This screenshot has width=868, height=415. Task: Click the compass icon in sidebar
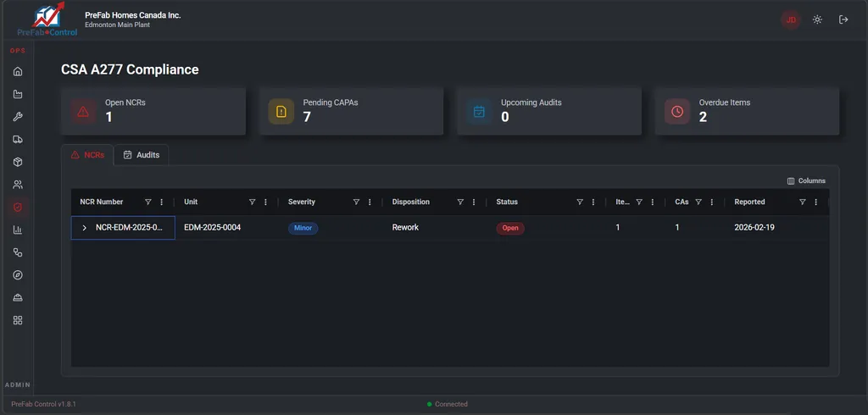point(18,275)
